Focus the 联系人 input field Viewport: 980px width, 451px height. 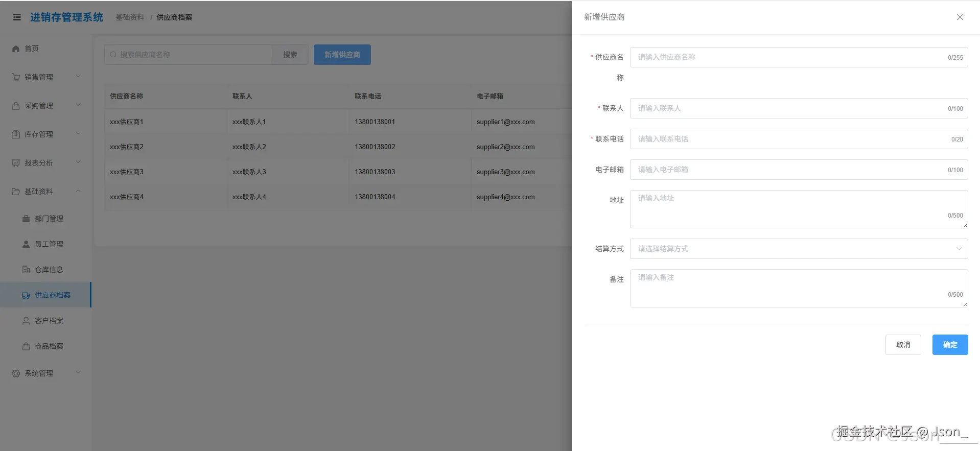(799, 108)
